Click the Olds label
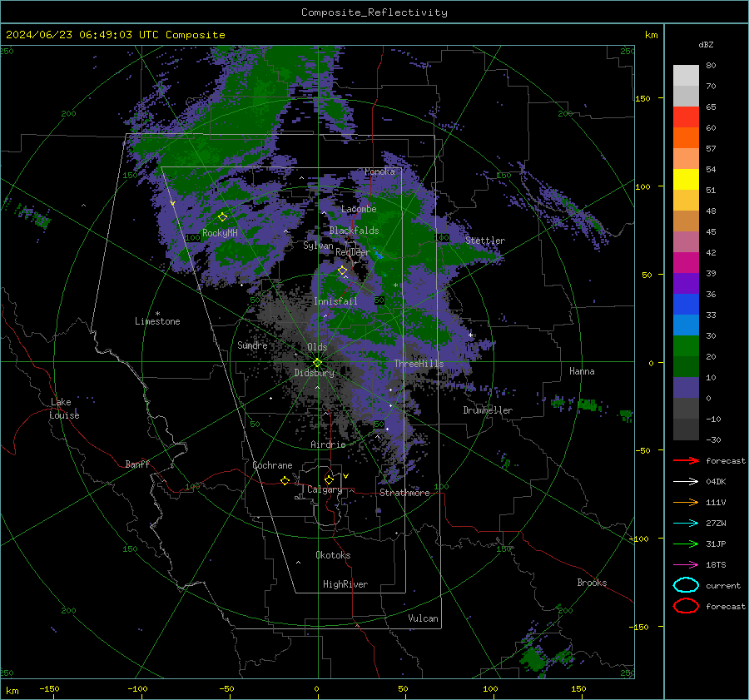Viewport: 749px width, 700px height. [x=317, y=347]
